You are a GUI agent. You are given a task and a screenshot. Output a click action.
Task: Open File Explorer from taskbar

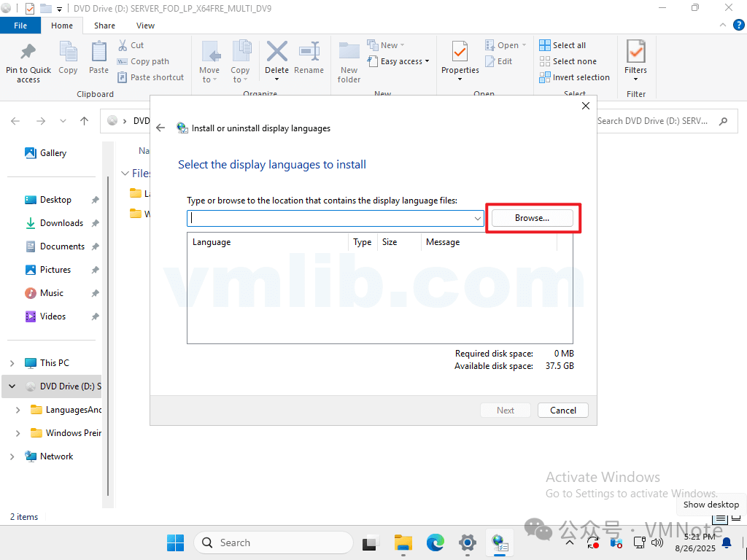click(x=403, y=542)
